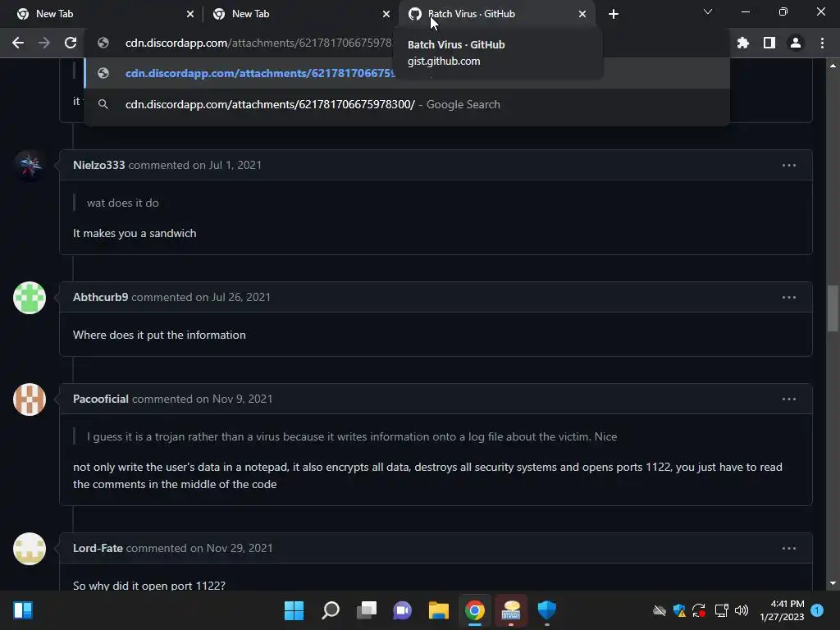This screenshot has height=630, width=840.
Task: Open options menu on Abthcurb9's comment
Action: pos(788,297)
